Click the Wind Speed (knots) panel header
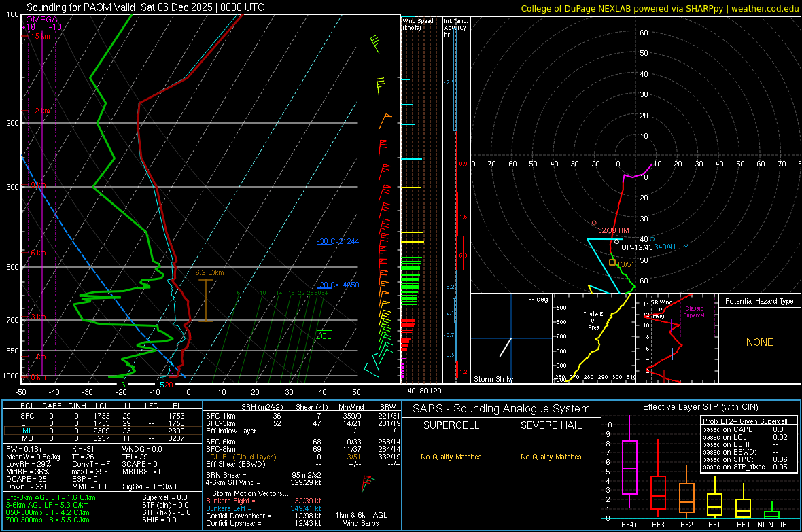802x532 pixels. [417, 24]
